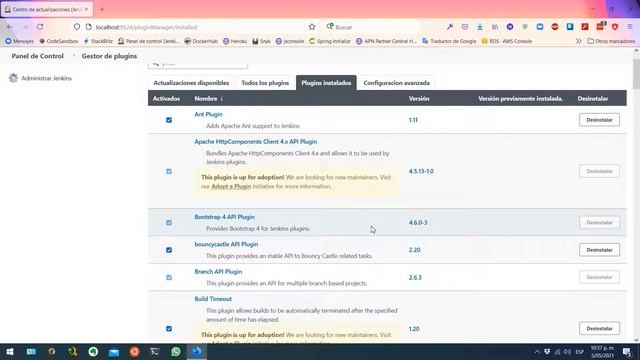Image resolution: width=640 pixels, height=360 pixels.
Task: Open Bootstrap 4 API Plugin link
Action: pos(224,217)
